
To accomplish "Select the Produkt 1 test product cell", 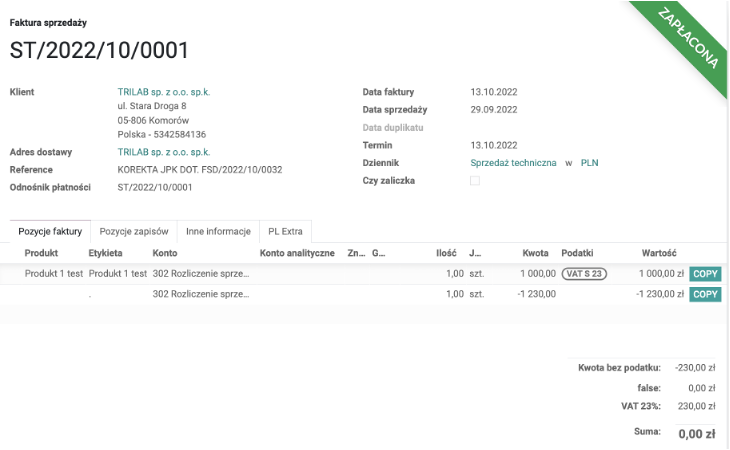I will (53, 274).
